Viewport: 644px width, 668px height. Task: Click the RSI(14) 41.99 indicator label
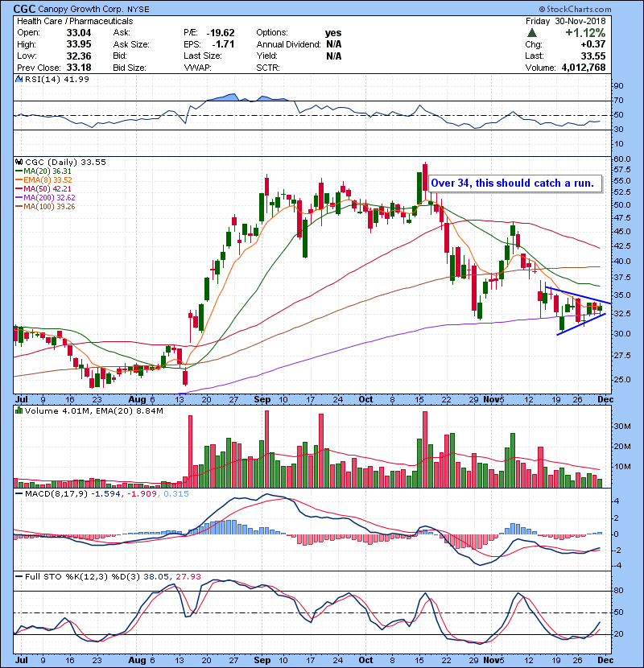click(57, 79)
